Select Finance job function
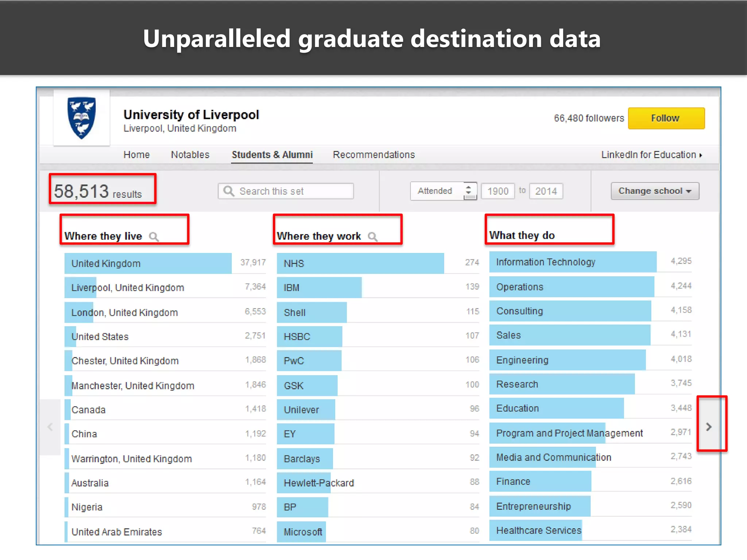Viewport: 747px width, 560px height. click(x=591, y=481)
